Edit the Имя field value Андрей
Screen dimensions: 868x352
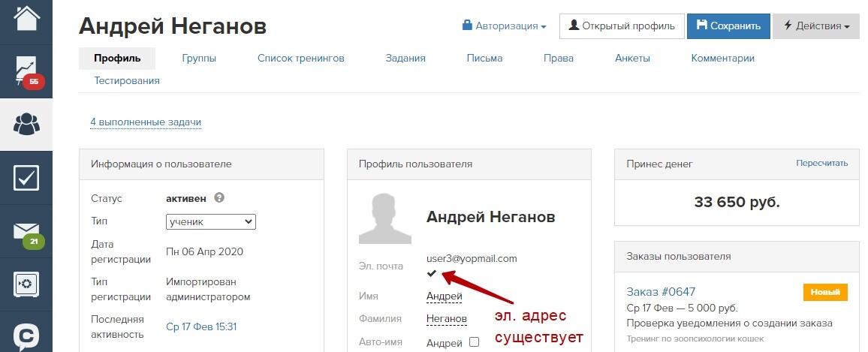coord(444,296)
